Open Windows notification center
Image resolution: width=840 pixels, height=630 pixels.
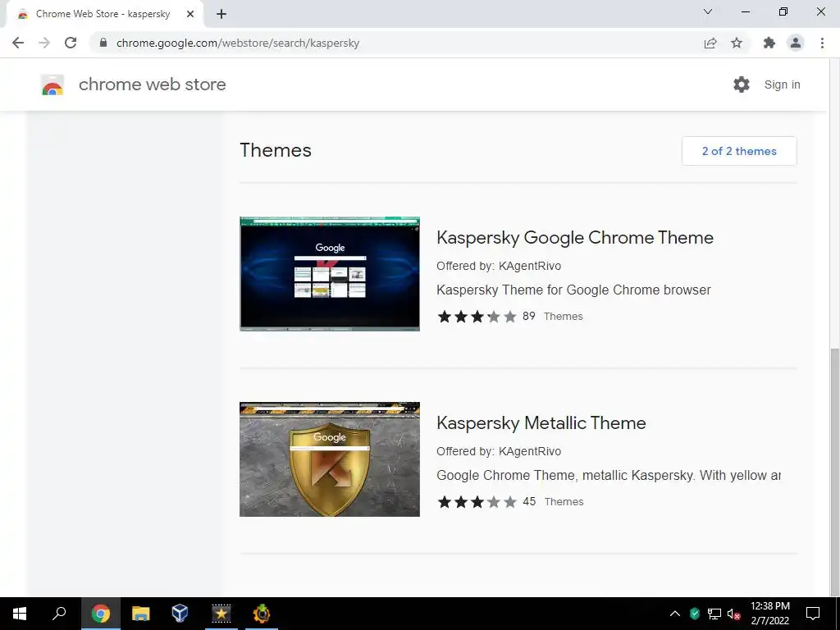coord(813,614)
